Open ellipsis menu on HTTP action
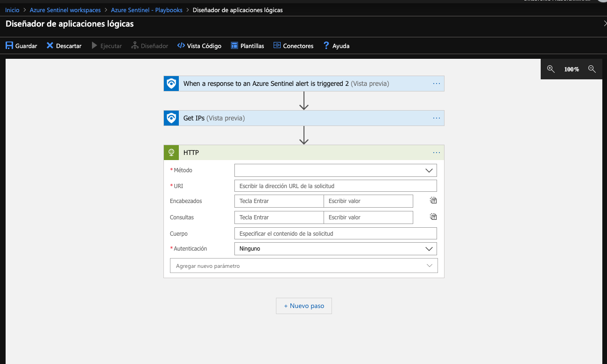The image size is (607, 364). tap(437, 153)
